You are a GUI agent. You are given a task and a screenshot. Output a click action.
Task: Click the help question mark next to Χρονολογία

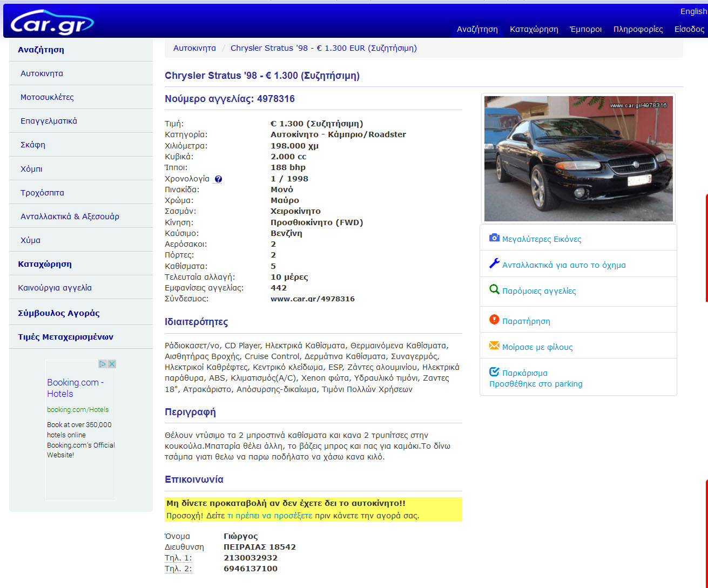point(218,179)
